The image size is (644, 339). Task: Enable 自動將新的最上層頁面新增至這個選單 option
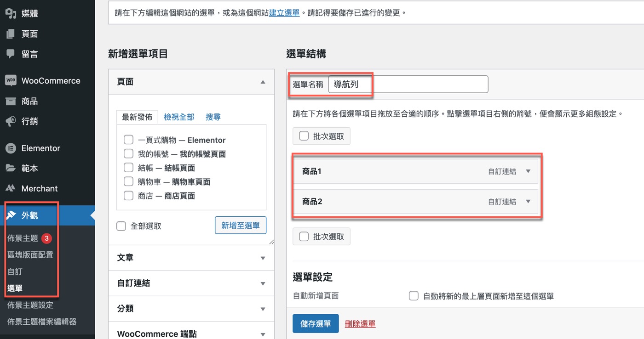(414, 296)
